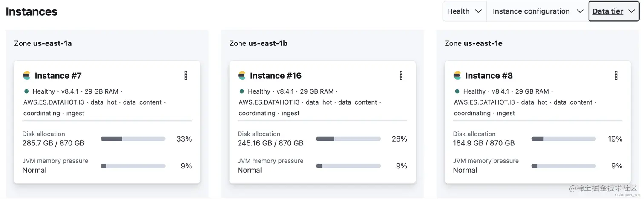Click the Healthy status dot on Instance #8
This screenshot has height=199, width=644.
[457, 91]
